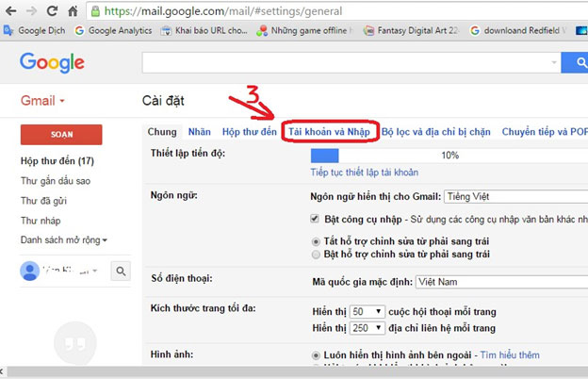The width and height of the screenshot is (588, 379).
Task: Open Những game offline bookmark
Action: [x=304, y=30]
